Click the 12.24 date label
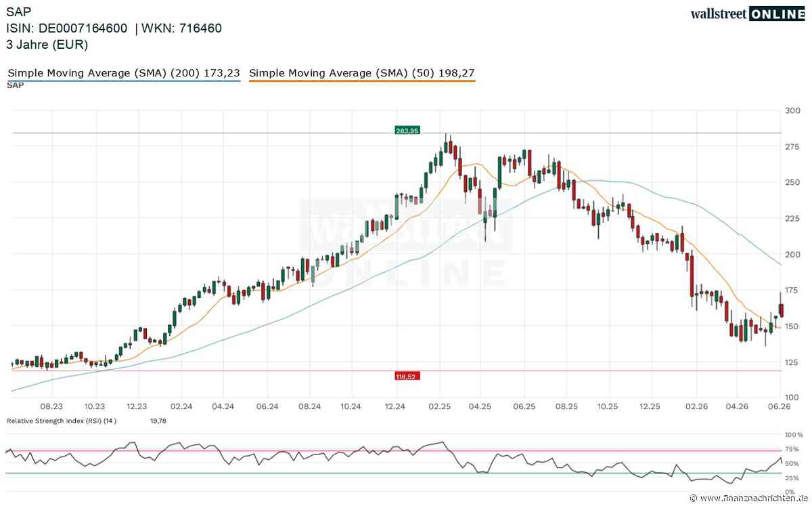 point(394,406)
